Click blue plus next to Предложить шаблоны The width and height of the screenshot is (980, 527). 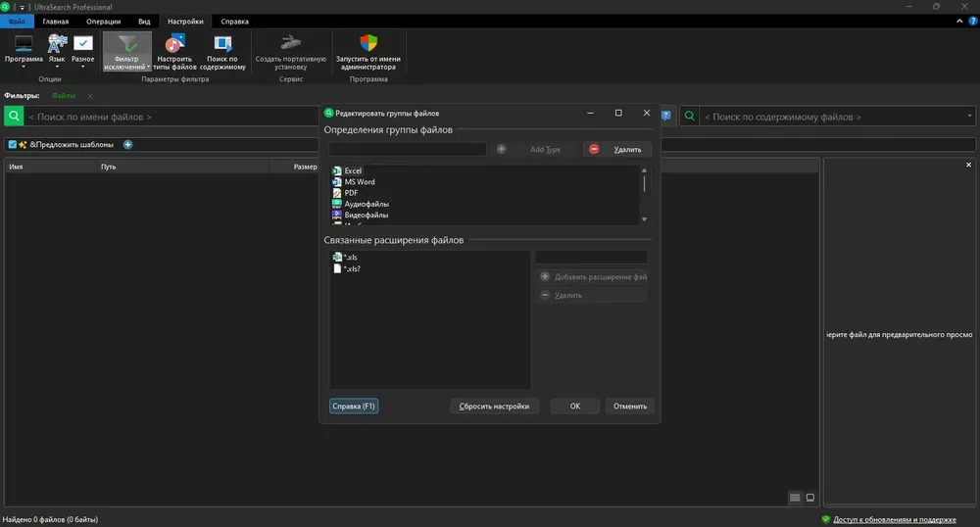(x=127, y=144)
